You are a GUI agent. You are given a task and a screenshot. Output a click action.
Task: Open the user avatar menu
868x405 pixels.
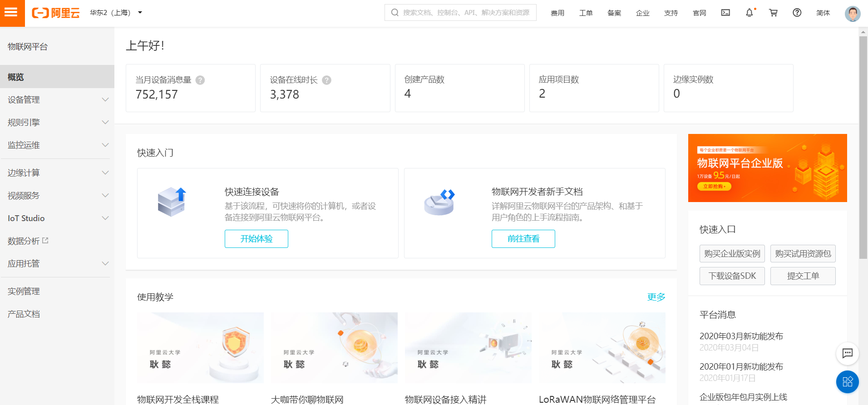pos(853,13)
